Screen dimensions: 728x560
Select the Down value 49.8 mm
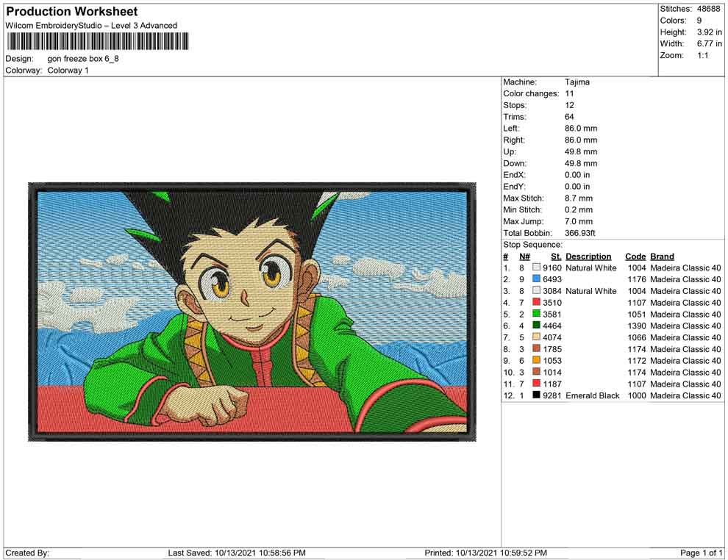pos(581,163)
